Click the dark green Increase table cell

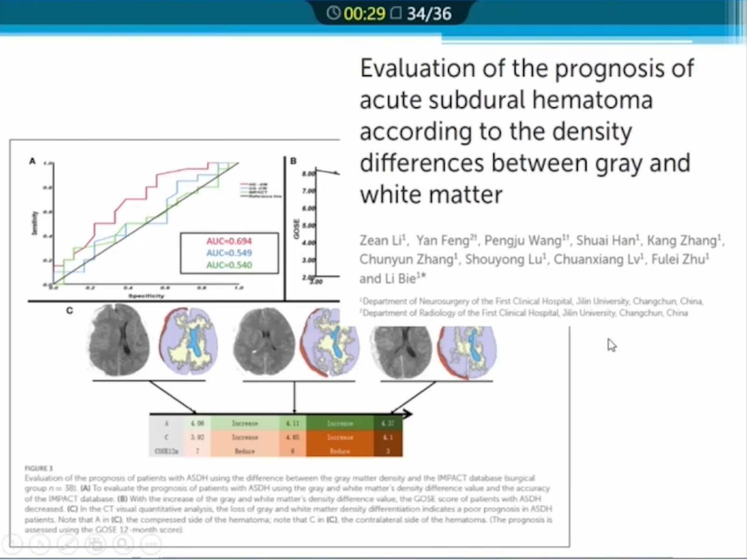click(340, 423)
